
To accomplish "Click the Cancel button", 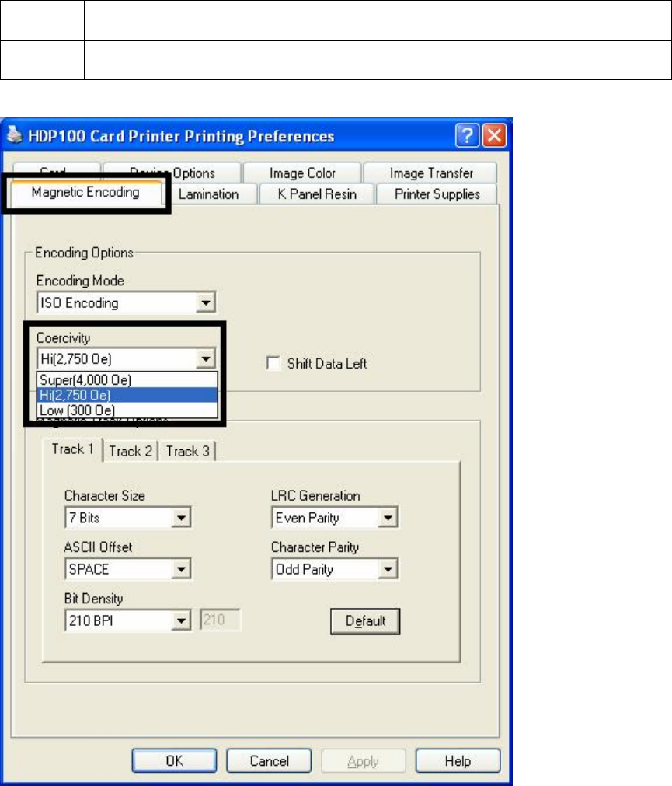I will coord(269,761).
